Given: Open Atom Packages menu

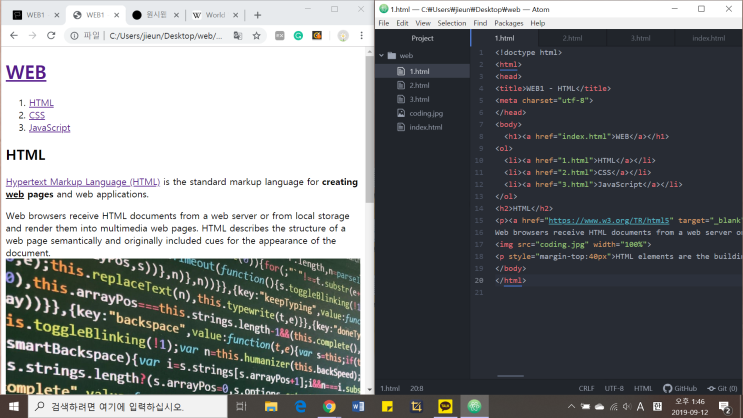Looking at the screenshot, I should coord(508,23).
